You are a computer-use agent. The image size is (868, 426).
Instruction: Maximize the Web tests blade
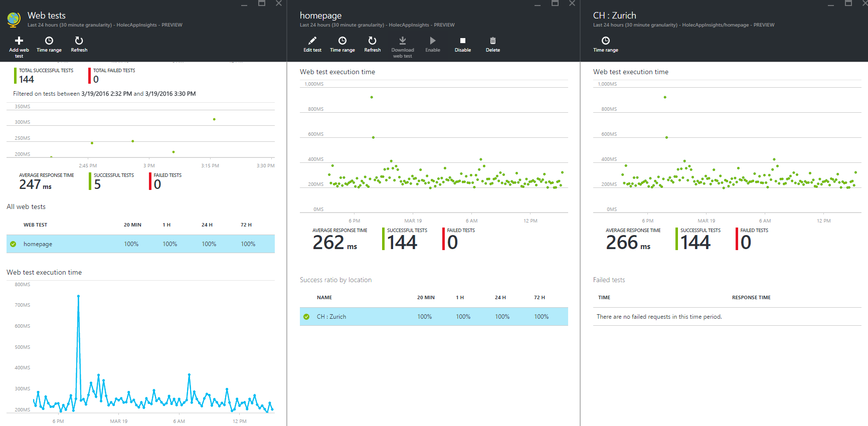pyautogui.click(x=261, y=4)
